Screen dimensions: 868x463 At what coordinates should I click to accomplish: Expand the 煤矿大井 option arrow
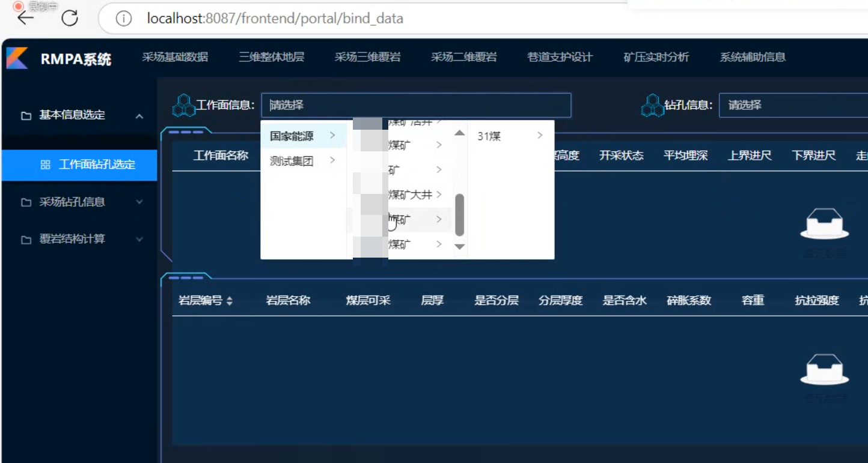(x=439, y=195)
